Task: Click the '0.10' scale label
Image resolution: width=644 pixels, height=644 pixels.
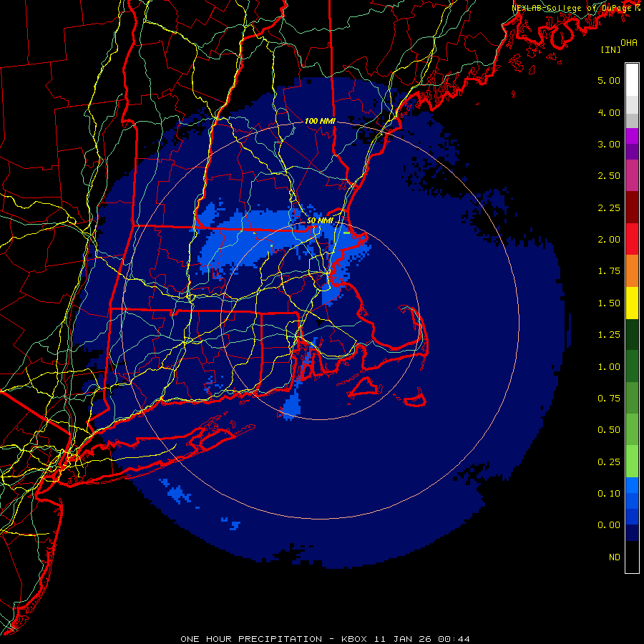Action: click(609, 494)
